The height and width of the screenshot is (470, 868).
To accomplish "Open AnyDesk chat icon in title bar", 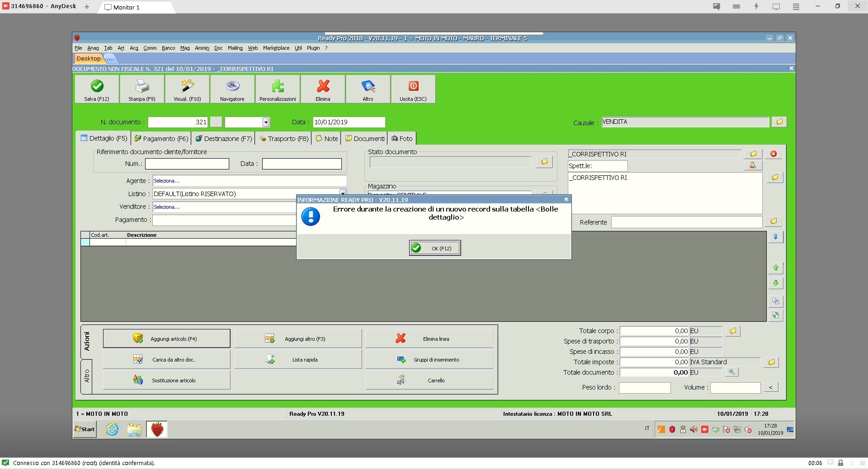I will coord(717,6).
